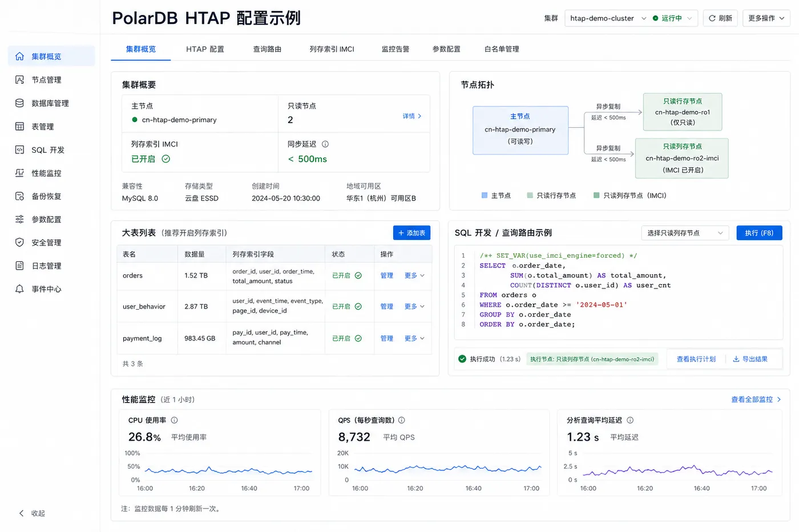Select the 白名单管理 tab

tap(502, 49)
